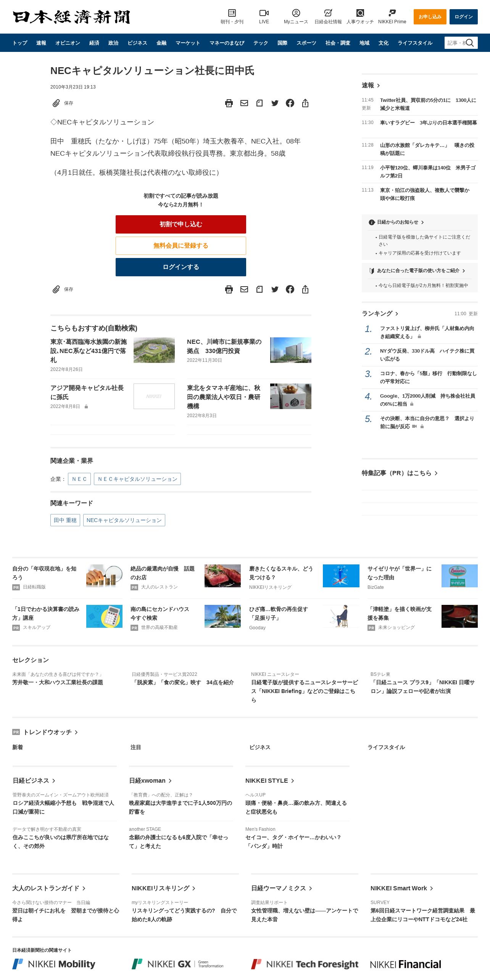490x980 pixels.
Task: Click the top share/export icon
Action: [305, 103]
